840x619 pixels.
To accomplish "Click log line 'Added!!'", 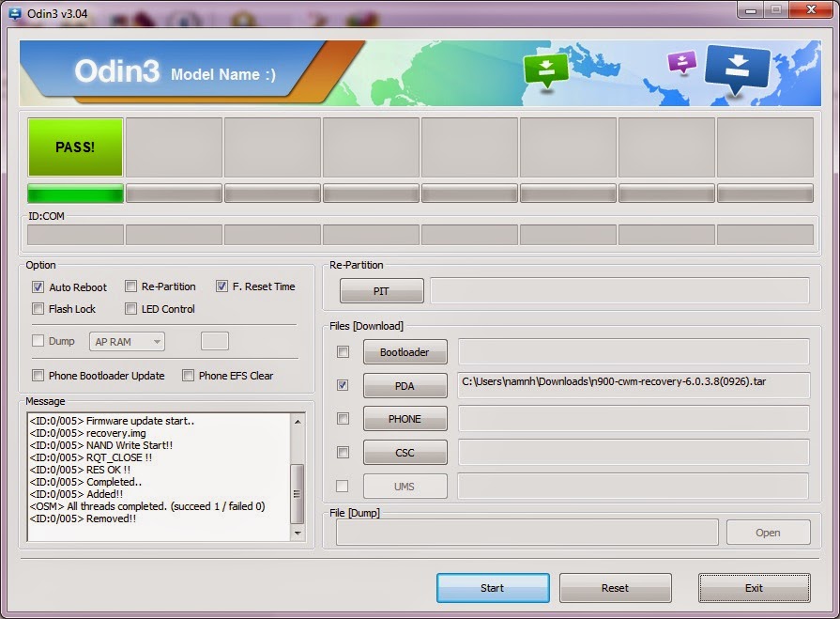I will [x=77, y=494].
